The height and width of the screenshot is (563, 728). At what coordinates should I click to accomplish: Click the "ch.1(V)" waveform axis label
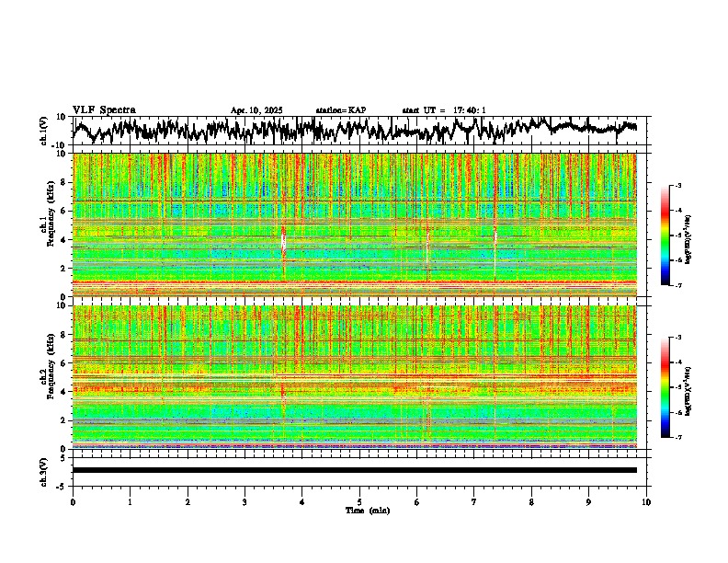click(44, 131)
